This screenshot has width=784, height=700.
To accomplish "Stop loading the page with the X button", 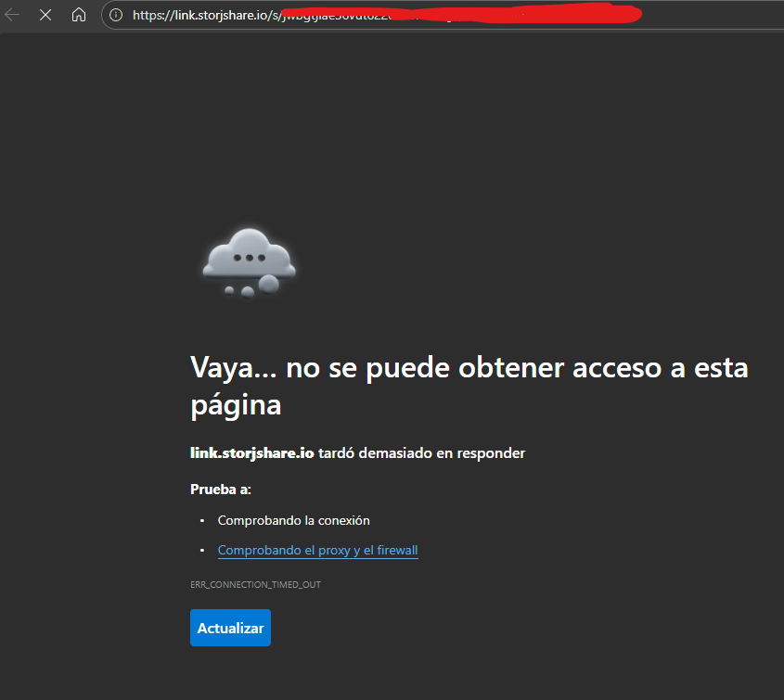I will coord(45,15).
